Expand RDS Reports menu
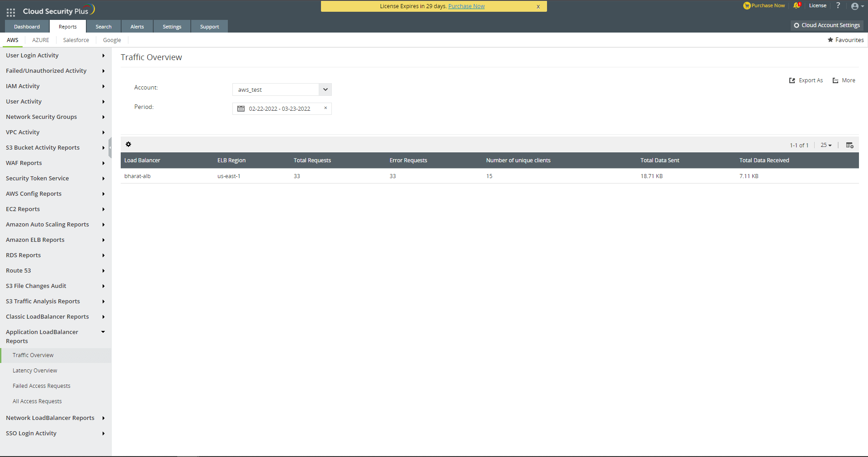Image resolution: width=868 pixels, height=457 pixels. pos(56,255)
